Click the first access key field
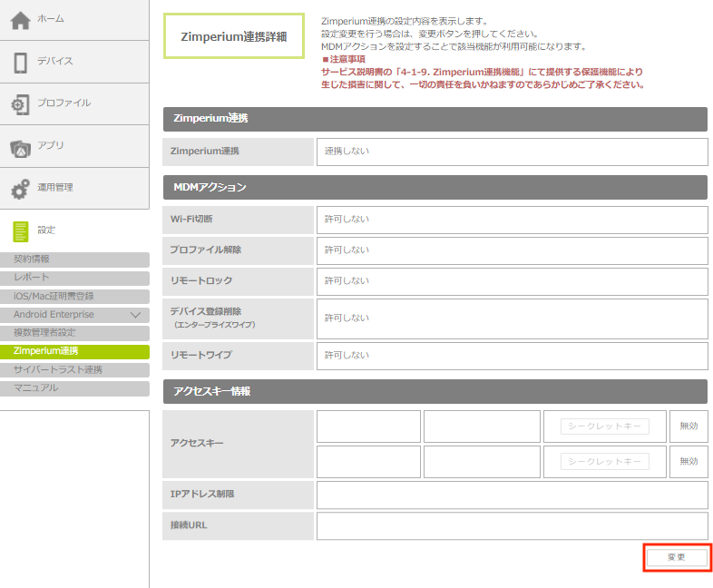Screen dimensions: 713x588 pos(368,426)
